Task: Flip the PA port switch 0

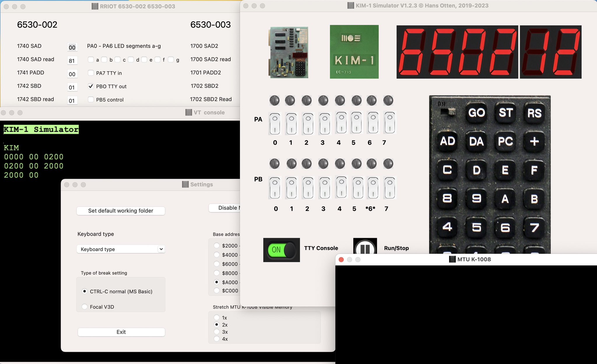Action: [x=275, y=123]
